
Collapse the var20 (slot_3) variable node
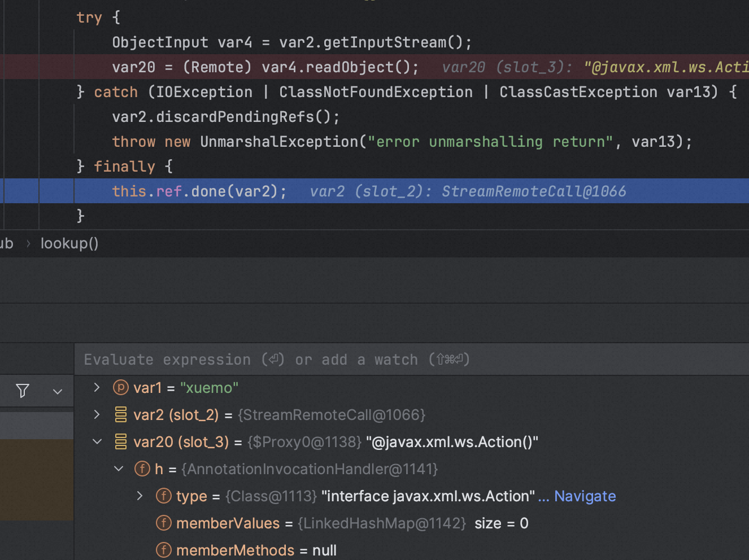tap(97, 441)
